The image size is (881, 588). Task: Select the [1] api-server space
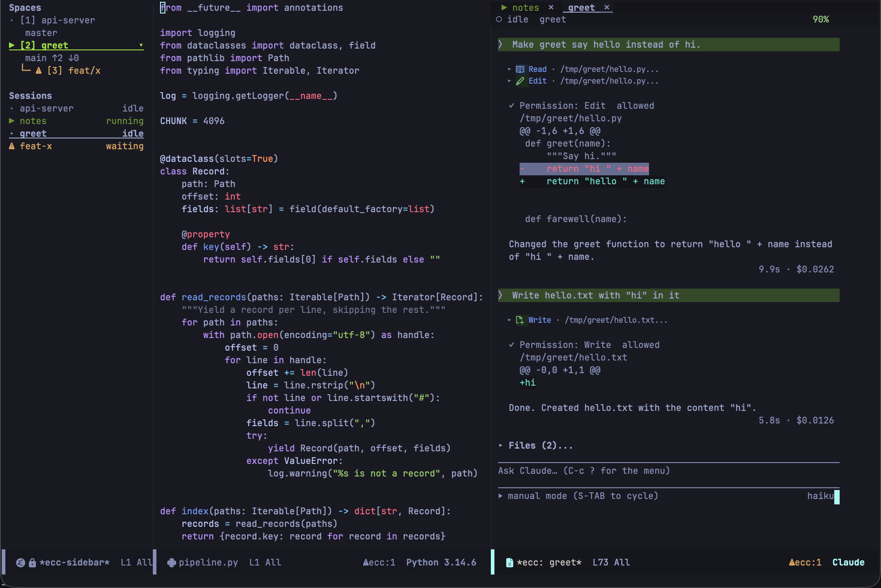pos(58,20)
